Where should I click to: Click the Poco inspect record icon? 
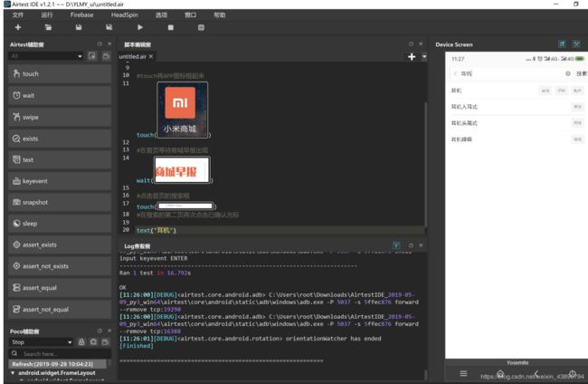[x=93, y=342]
